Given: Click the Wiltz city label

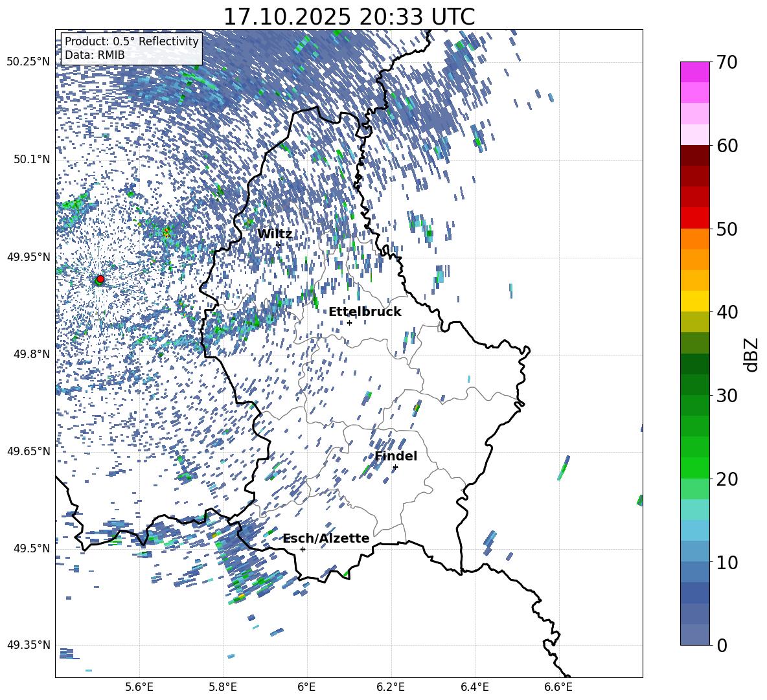Looking at the screenshot, I should (275, 234).
